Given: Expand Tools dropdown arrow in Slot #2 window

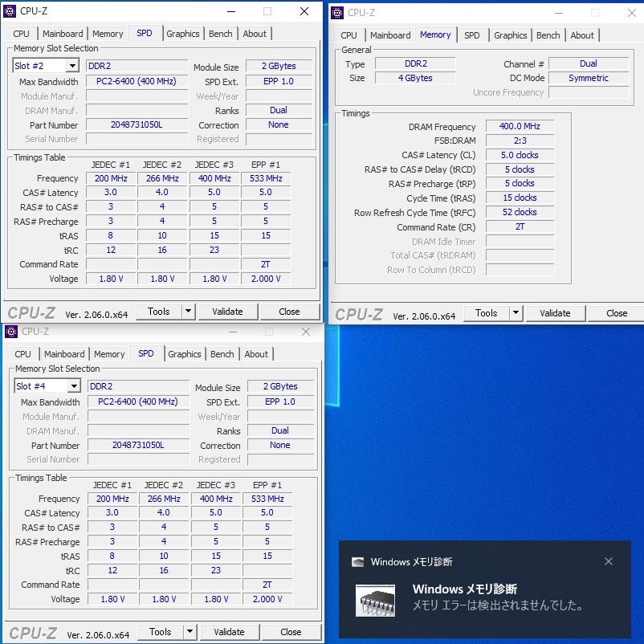Looking at the screenshot, I should [188, 312].
